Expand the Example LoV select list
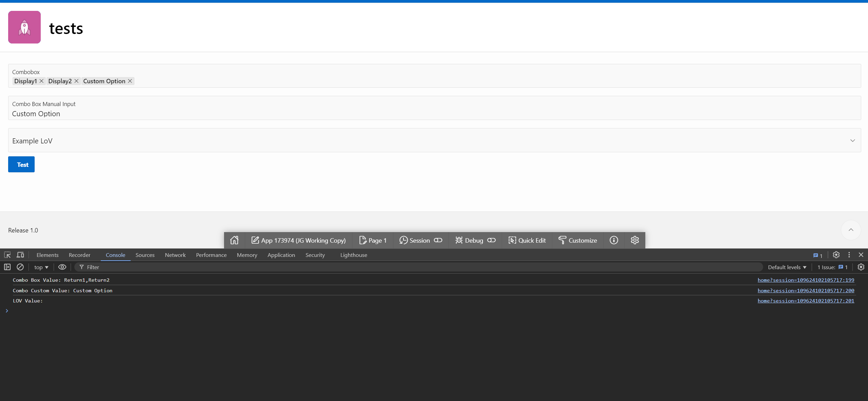This screenshot has height=401, width=868. click(x=852, y=140)
